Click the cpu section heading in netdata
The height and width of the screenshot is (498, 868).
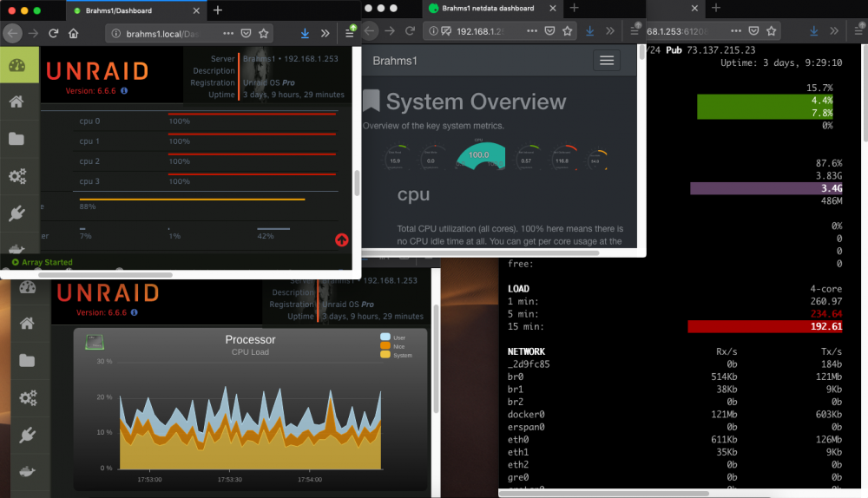(413, 194)
